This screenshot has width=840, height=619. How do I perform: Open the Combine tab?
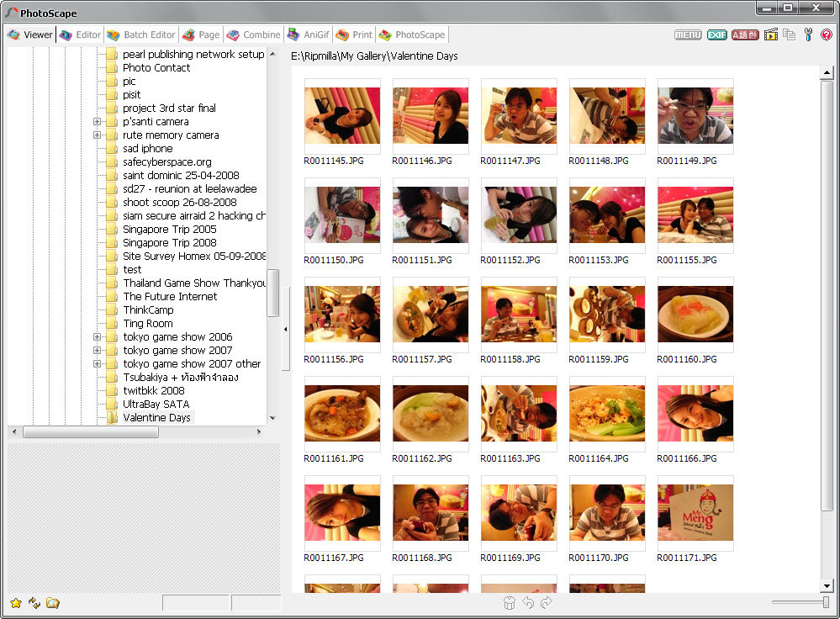(254, 34)
